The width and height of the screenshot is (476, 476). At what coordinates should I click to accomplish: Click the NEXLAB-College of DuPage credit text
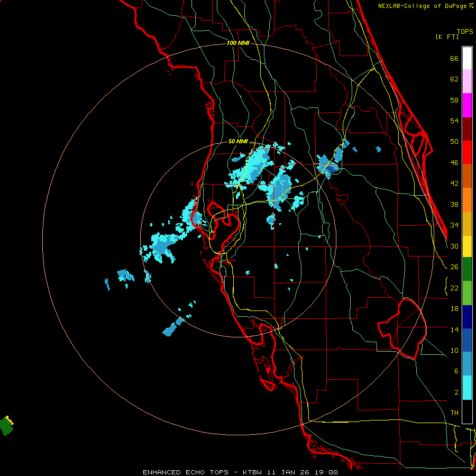425,6
